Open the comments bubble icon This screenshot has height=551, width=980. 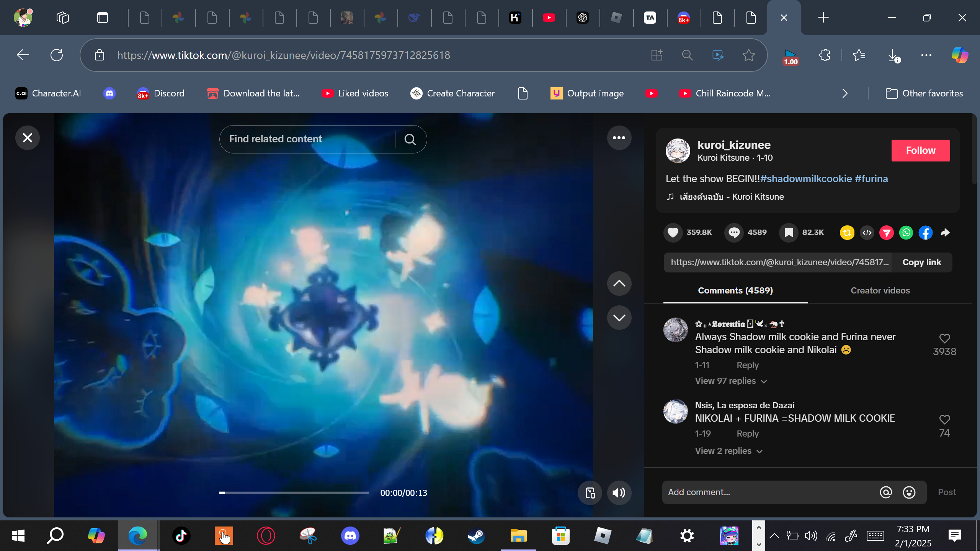click(x=734, y=233)
